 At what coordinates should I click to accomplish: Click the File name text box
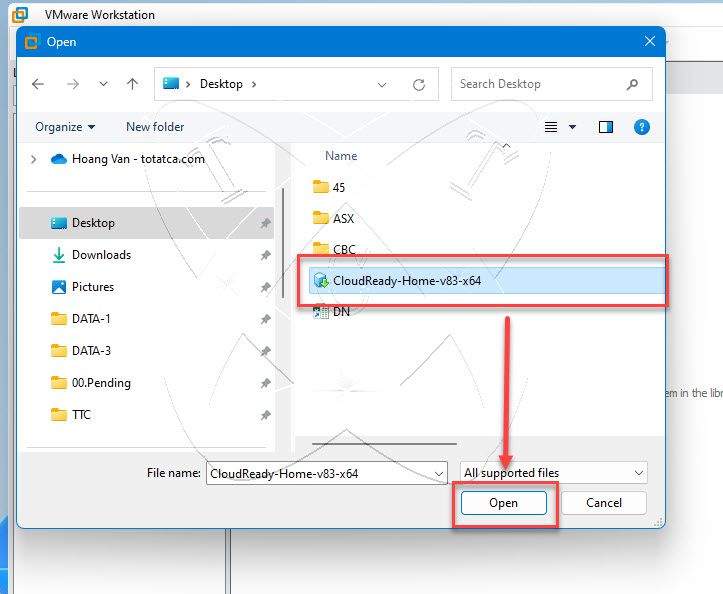click(x=320, y=473)
